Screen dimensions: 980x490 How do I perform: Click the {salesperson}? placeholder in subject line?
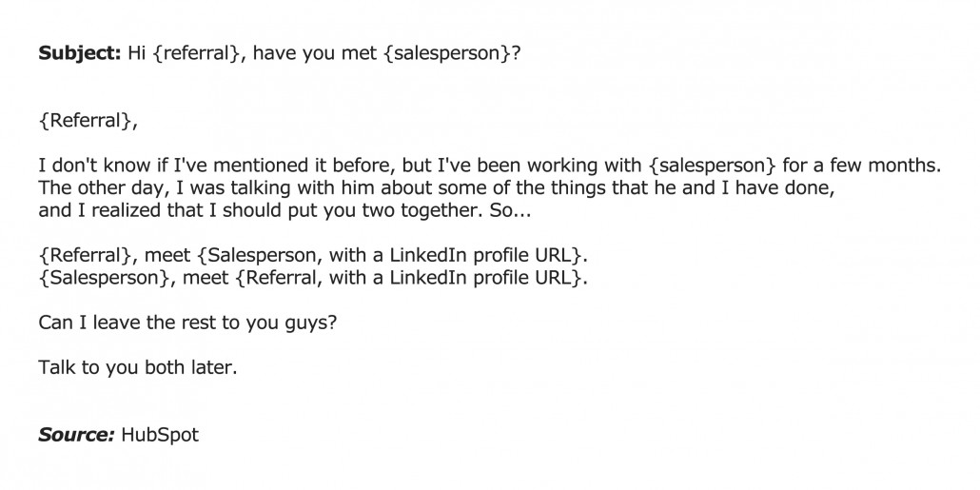coord(452,53)
